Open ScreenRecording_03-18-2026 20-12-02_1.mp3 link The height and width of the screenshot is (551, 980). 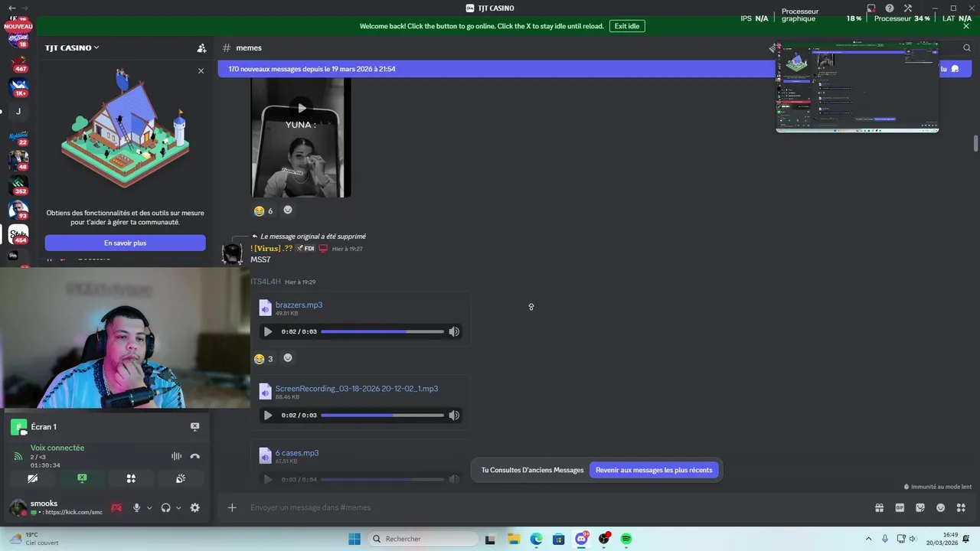point(357,388)
